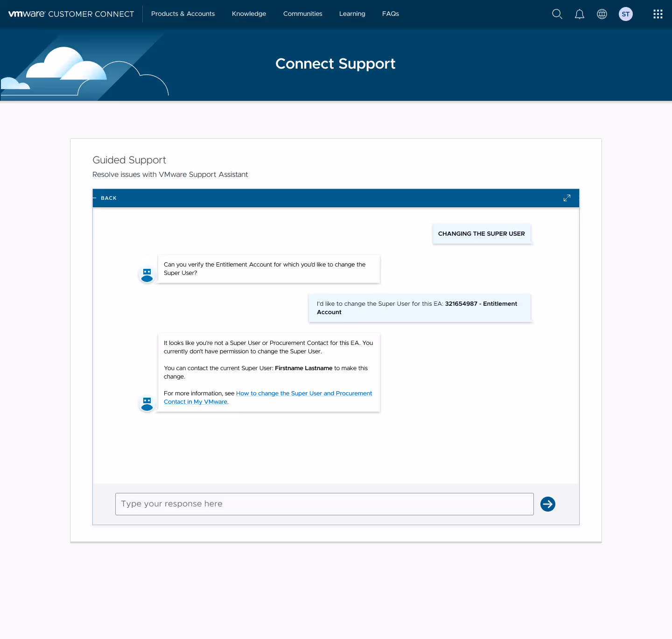This screenshot has height=639, width=672.
Task: Click the Connect Support heading
Action: [336, 63]
